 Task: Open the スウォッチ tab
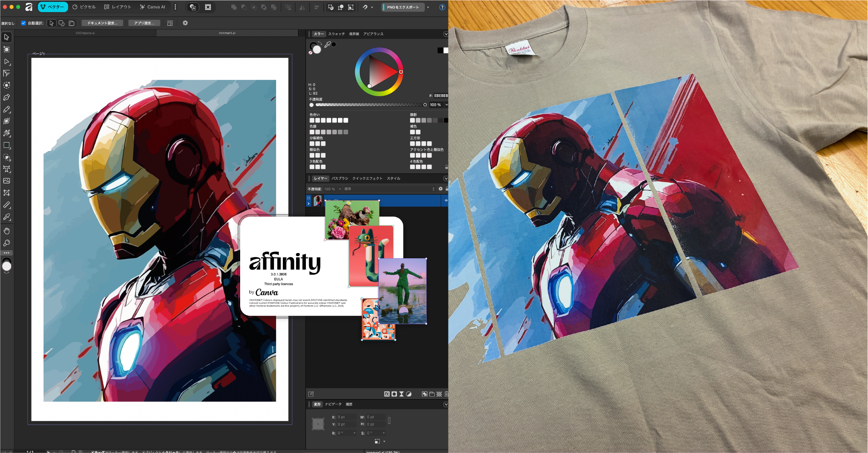[337, 34]
